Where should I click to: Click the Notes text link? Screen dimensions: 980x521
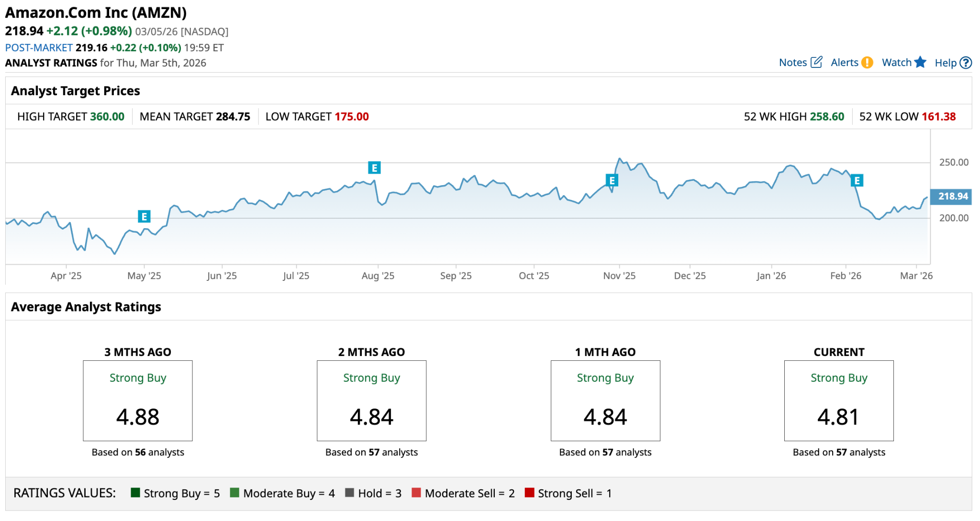[792, 63]
